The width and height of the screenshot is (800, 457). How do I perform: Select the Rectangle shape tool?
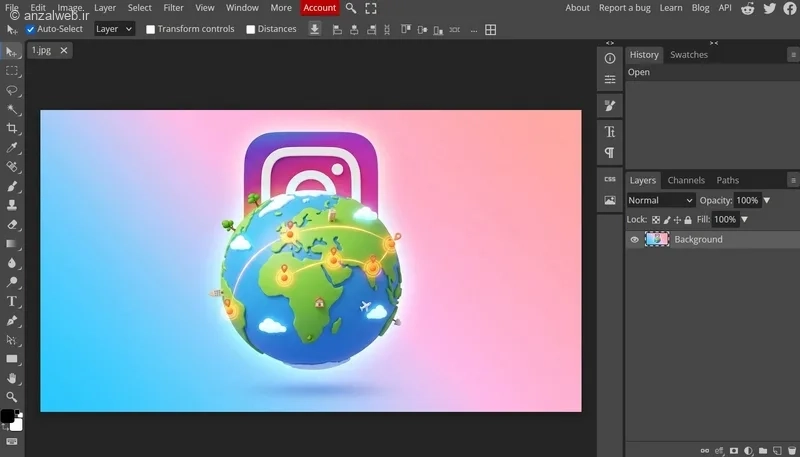click(11, 359)
